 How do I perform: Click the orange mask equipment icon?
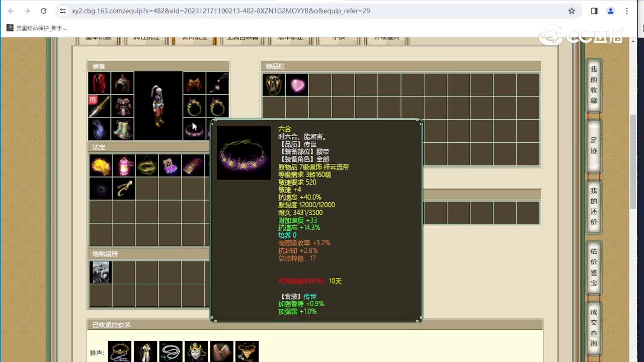(x=194, y=83)
